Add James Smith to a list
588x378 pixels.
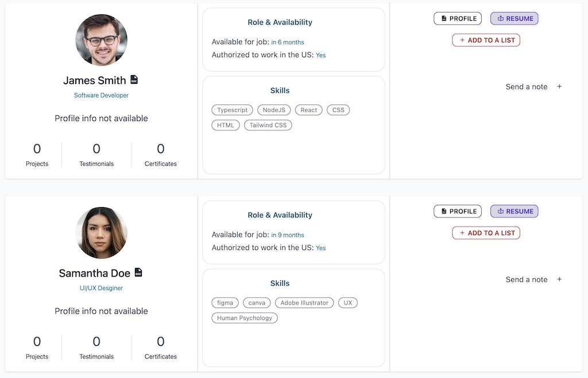486,40
